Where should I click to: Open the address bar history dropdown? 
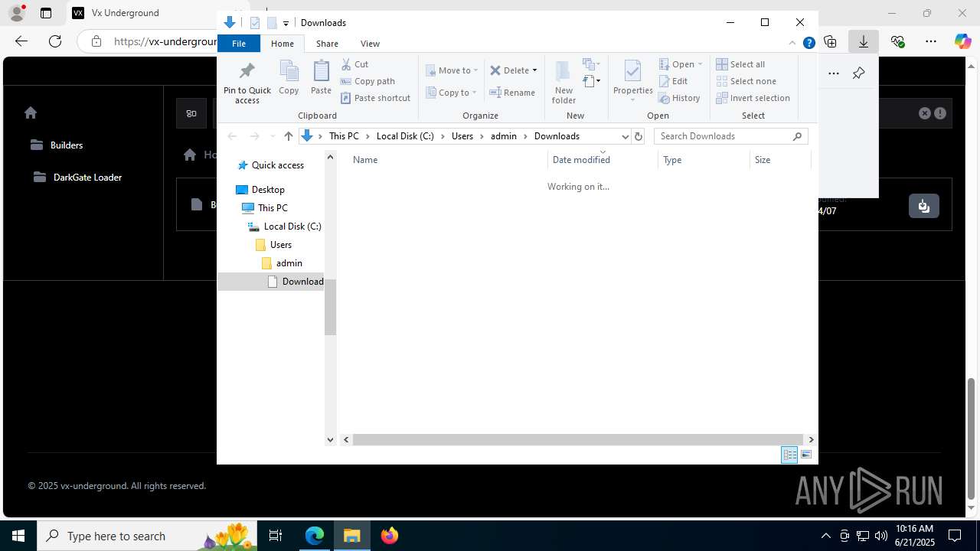625,136
